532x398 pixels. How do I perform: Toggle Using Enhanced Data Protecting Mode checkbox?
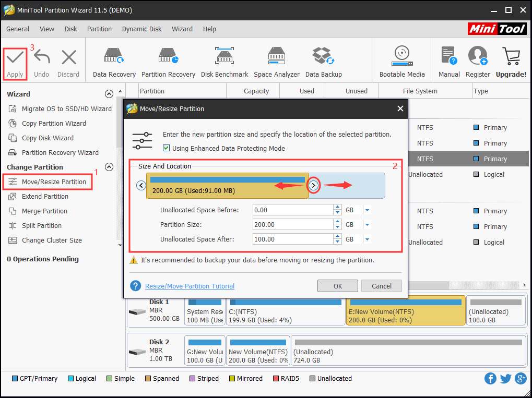tap(166, 148)
